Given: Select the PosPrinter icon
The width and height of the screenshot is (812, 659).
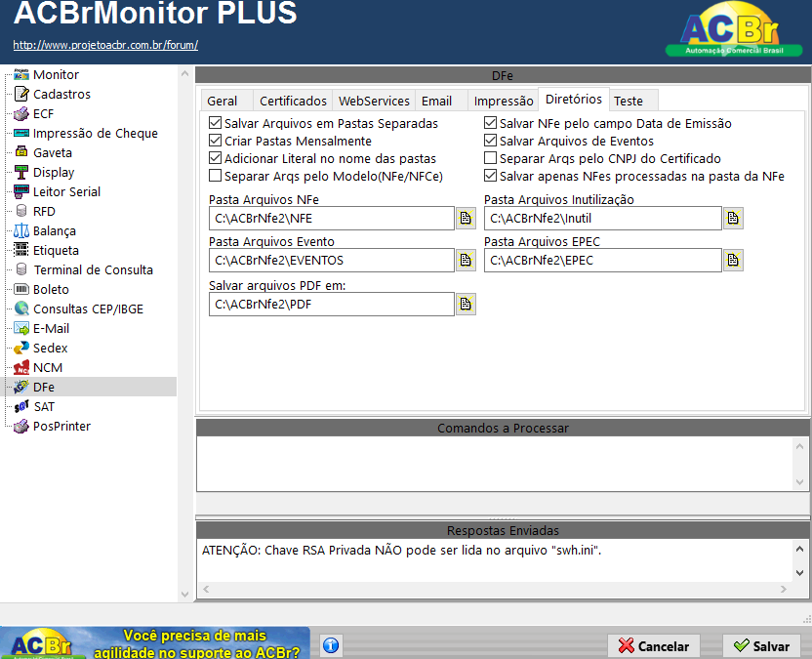Looking at the screenshot, I should tap(21, 426).
